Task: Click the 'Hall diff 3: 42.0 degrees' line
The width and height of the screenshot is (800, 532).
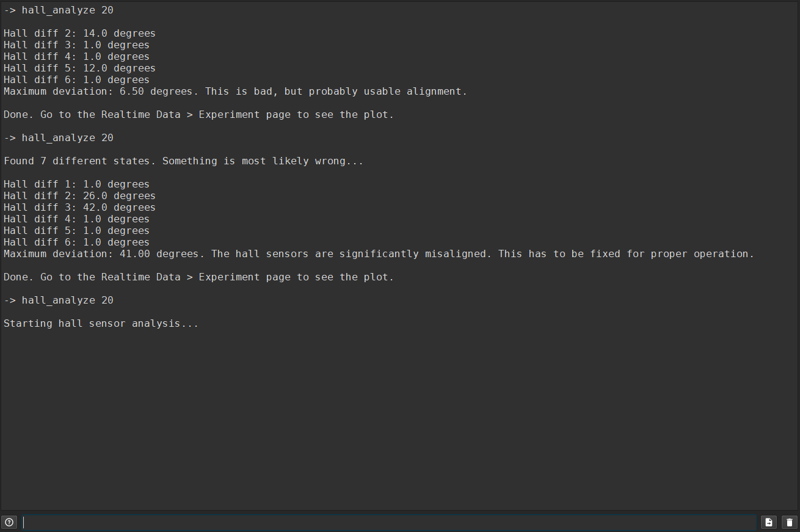Action: click(x=80, y=208)
